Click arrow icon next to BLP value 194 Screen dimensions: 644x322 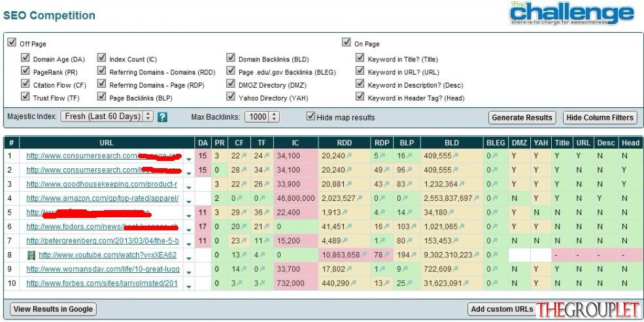[413, 255]
